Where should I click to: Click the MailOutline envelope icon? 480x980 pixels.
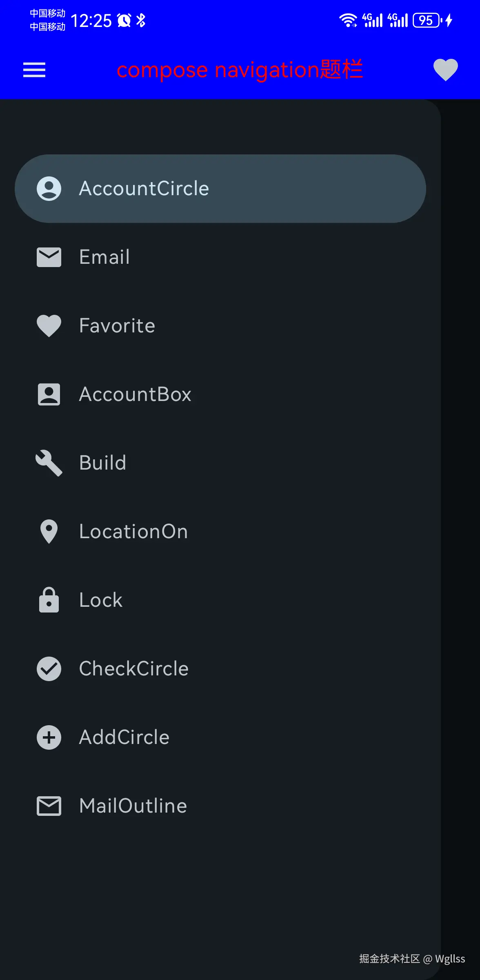click(x=49, y=806)
